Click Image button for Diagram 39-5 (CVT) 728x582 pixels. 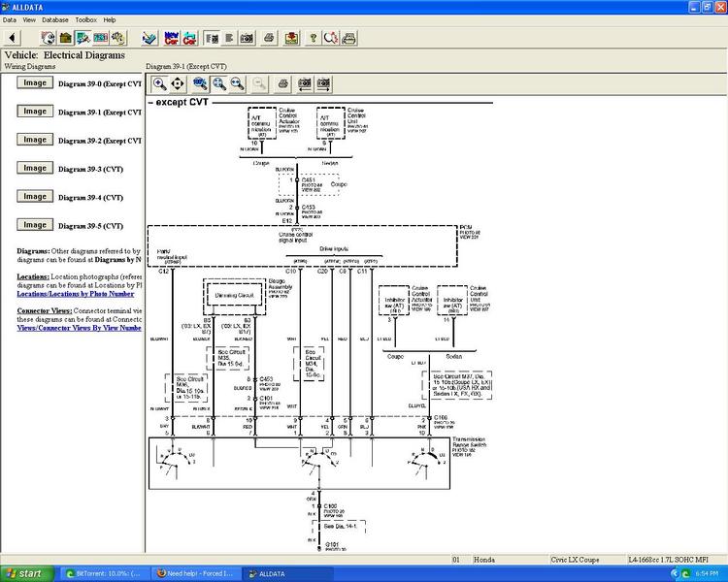pyautogui.click(x=35, y=225)
